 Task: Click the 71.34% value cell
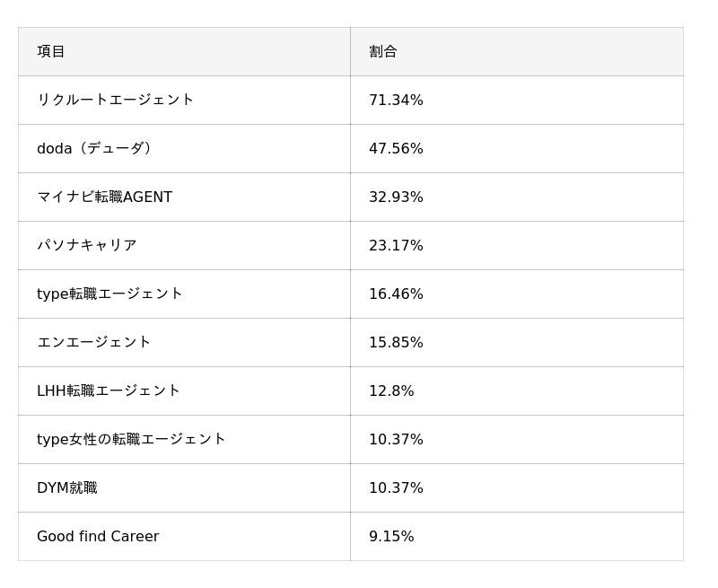pyautogui.click(x=396, y=100)
